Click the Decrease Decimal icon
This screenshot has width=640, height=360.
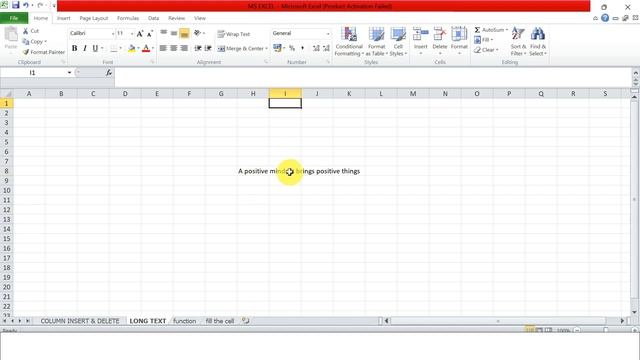tap(326, 48)
